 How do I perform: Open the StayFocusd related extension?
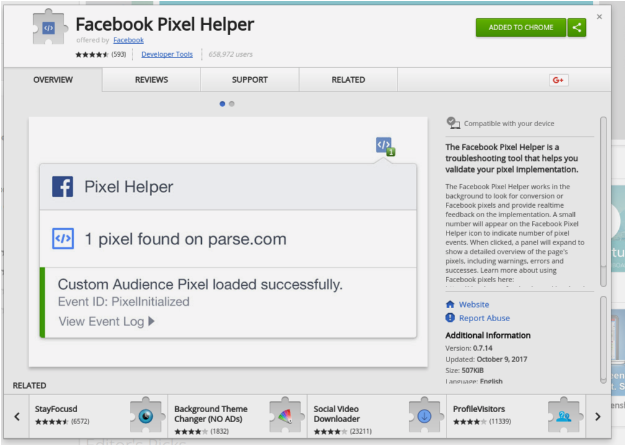tap(98, 417)
